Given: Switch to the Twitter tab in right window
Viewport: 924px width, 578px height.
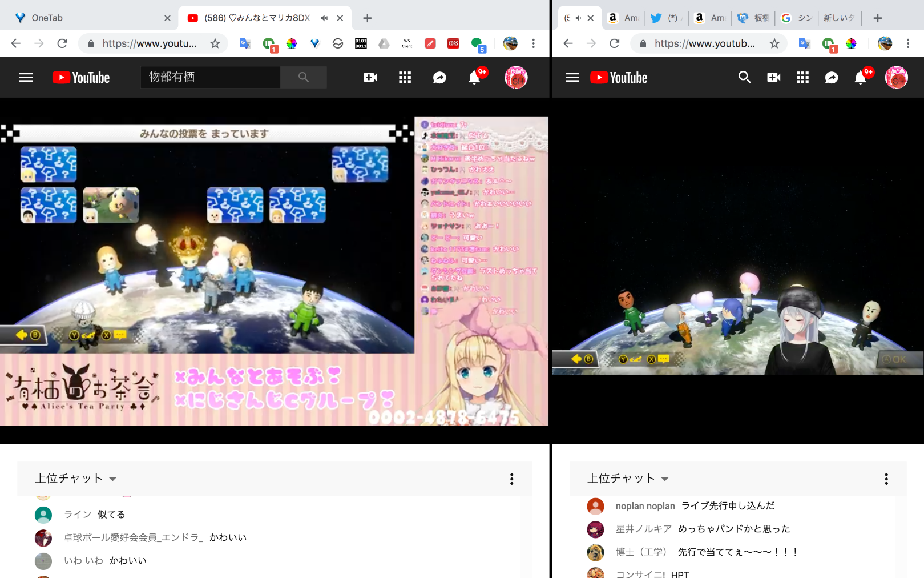Looking at the screenshot, I should 665,18.
